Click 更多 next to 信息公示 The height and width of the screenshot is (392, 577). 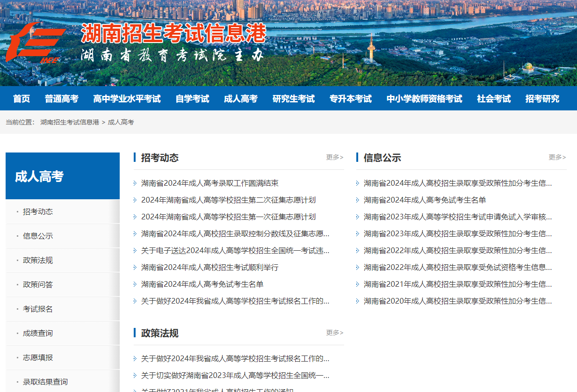click(557, 157)
